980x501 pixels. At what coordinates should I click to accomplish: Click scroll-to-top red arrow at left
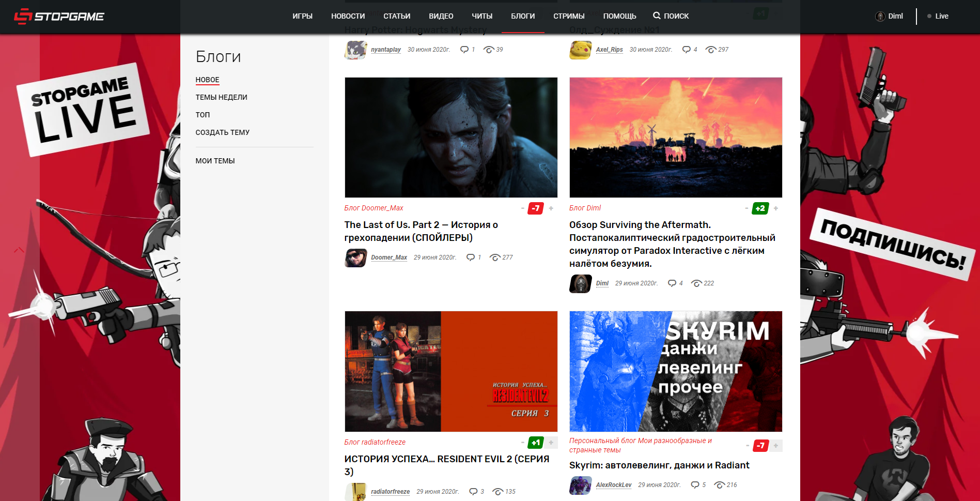(19, 250)
